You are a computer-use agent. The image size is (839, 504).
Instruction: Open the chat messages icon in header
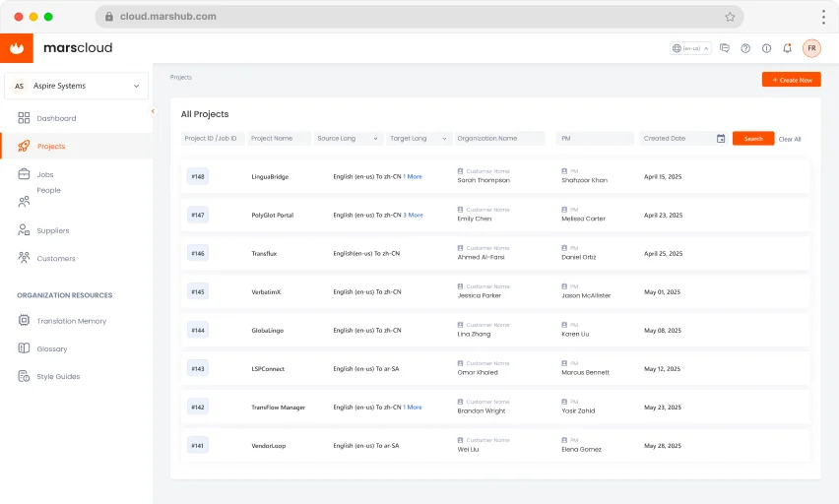tap(725, 47)
